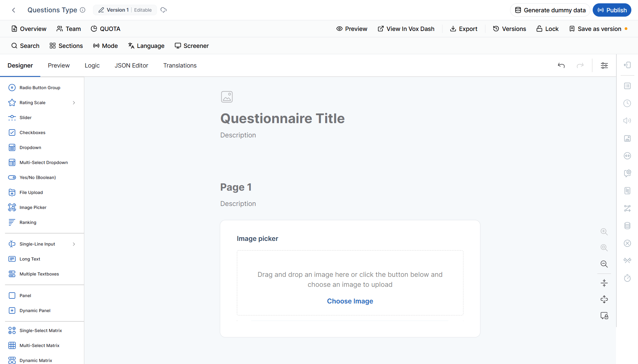Click the Export button

pyautogui.click(x=463, y=29)
